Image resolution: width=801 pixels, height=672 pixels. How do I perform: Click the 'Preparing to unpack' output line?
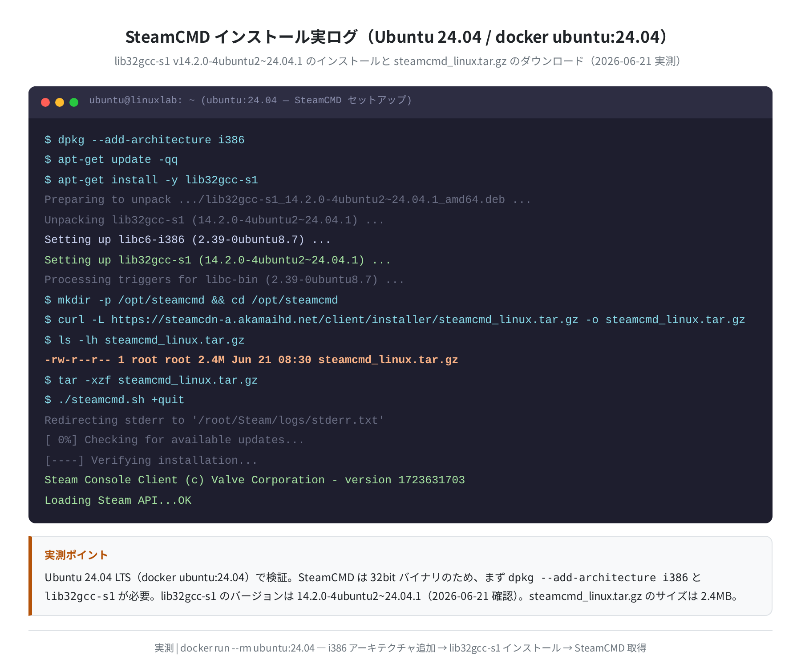click(288, 200)
